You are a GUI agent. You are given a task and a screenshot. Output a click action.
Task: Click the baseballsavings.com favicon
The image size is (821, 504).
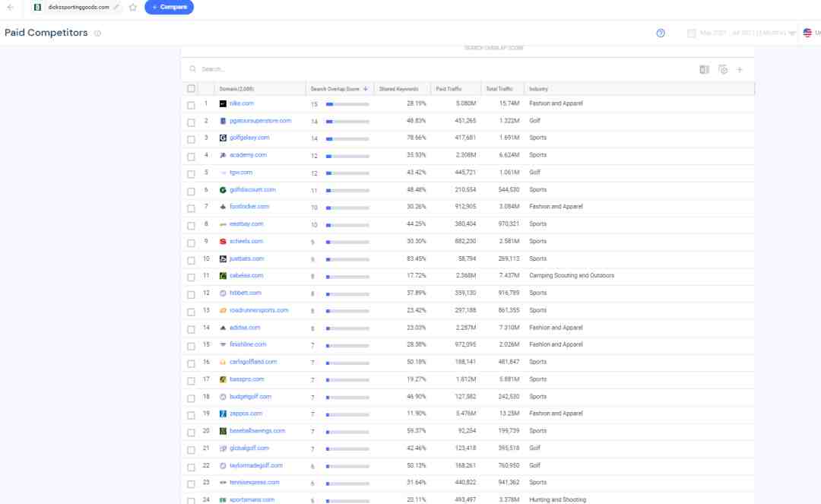(223, 431)
